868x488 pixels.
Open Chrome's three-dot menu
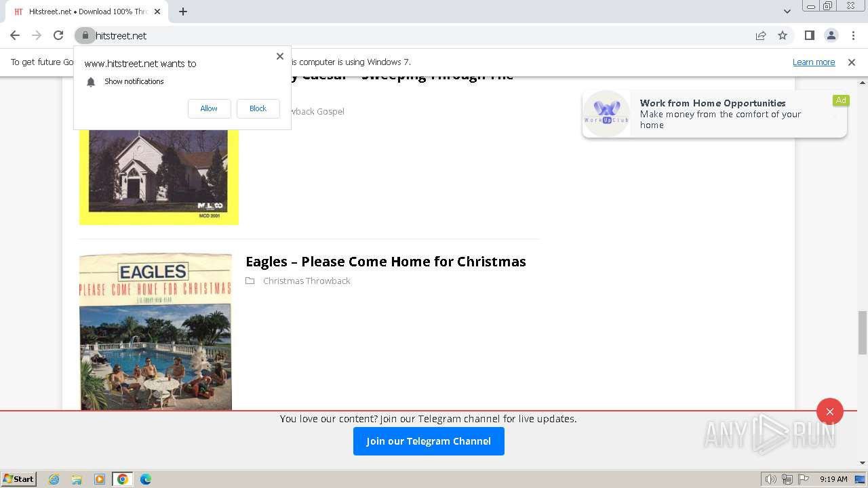[853, 35]
